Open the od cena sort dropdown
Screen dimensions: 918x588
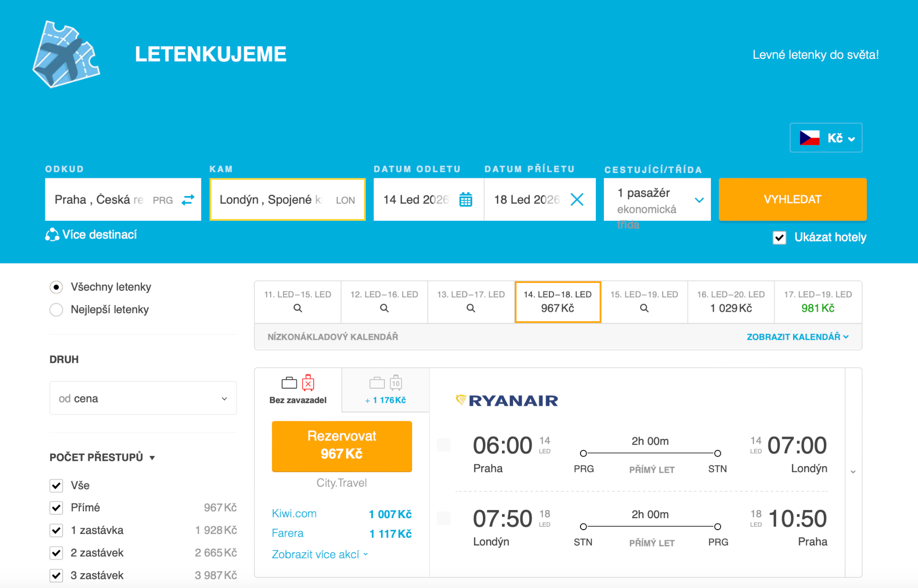143,398
